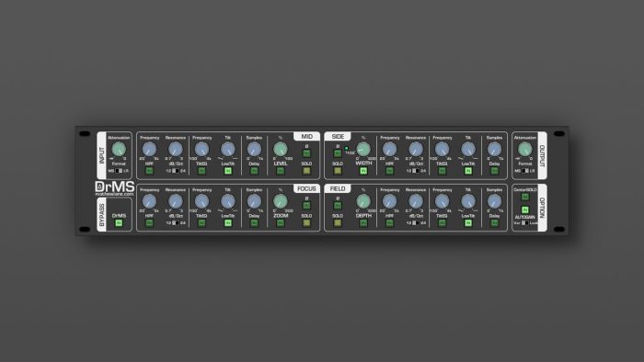Flip the AUTOGAIN Var/Lock switch
This screenshot has height=362, width=644.
(x=525, y=223)
